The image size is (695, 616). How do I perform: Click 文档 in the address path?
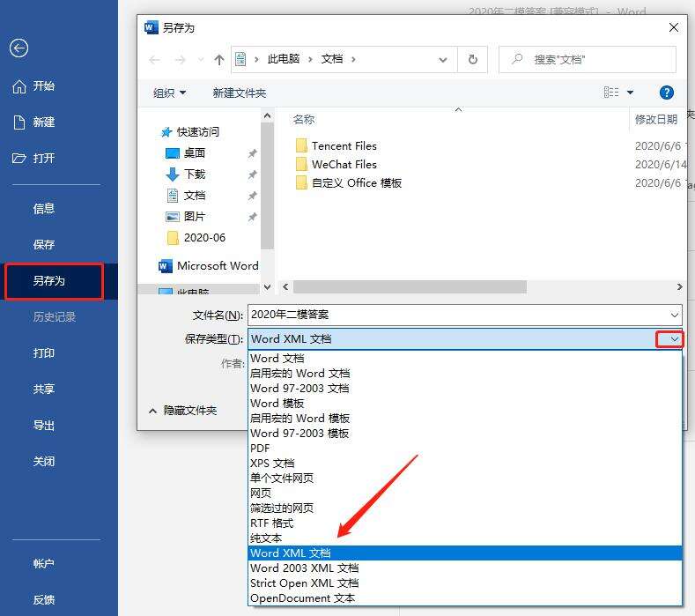pyautogui.click(x=332, y=59)
